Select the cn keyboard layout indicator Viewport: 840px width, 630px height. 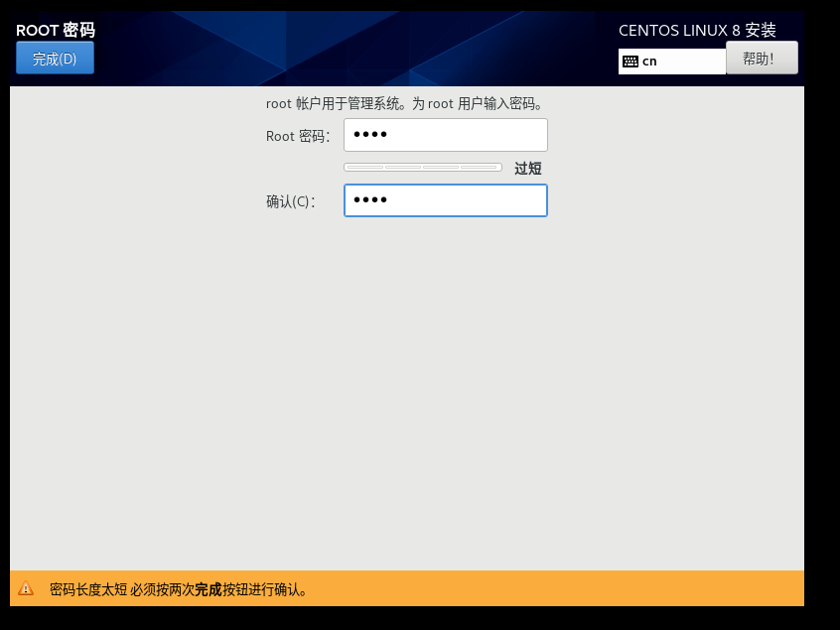(x=650, y=62)
